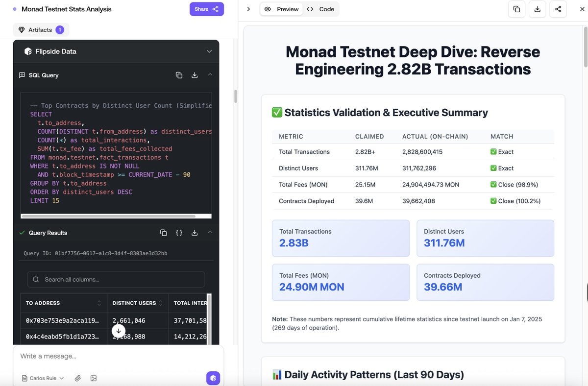588x386 pixels.
Task: Click the eye icon in the Preview tab
Action: coord(268,9)
